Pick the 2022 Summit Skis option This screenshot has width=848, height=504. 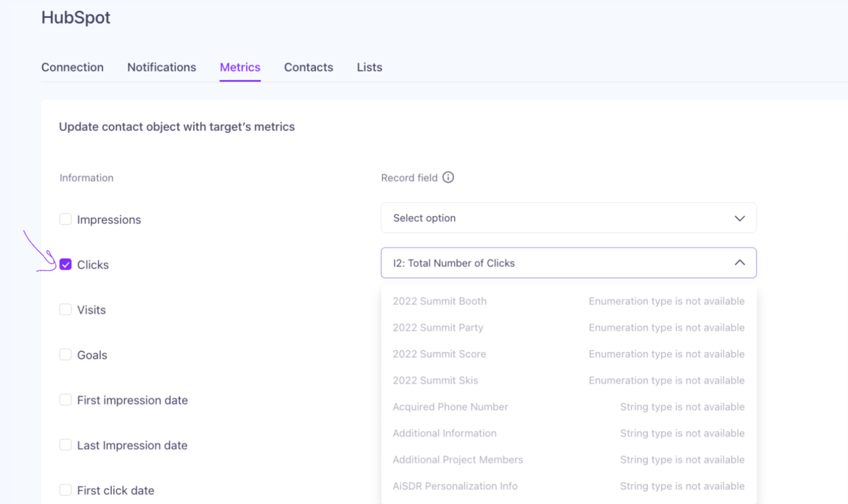568,380
